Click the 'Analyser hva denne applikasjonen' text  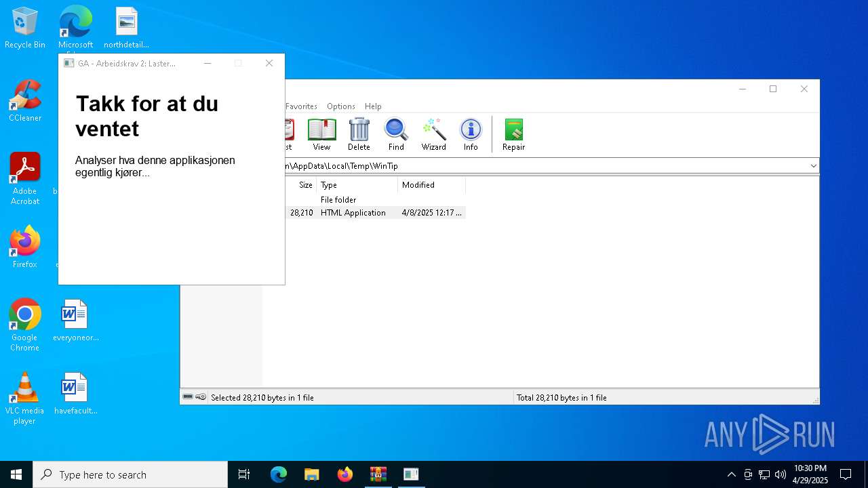tap(155, 161)
